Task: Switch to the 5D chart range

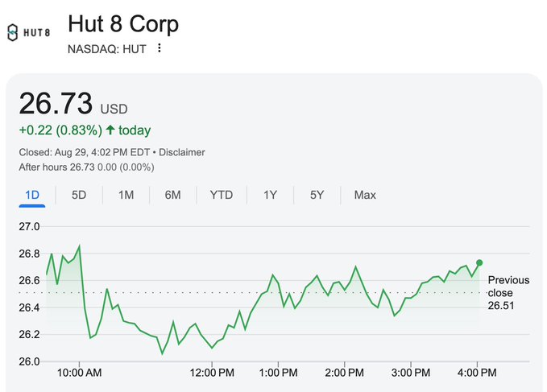Action: point(79,195)
